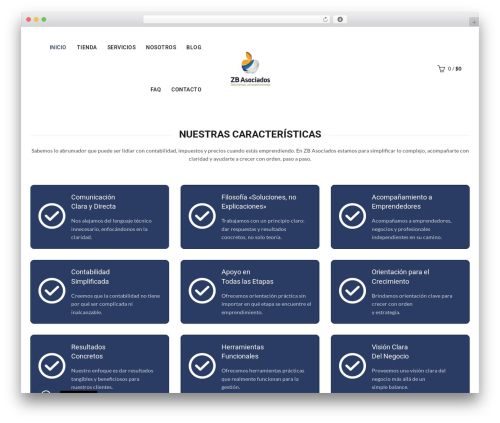Click checkmark icon in Visión Clara Del Negocio card

click(352, 366)
